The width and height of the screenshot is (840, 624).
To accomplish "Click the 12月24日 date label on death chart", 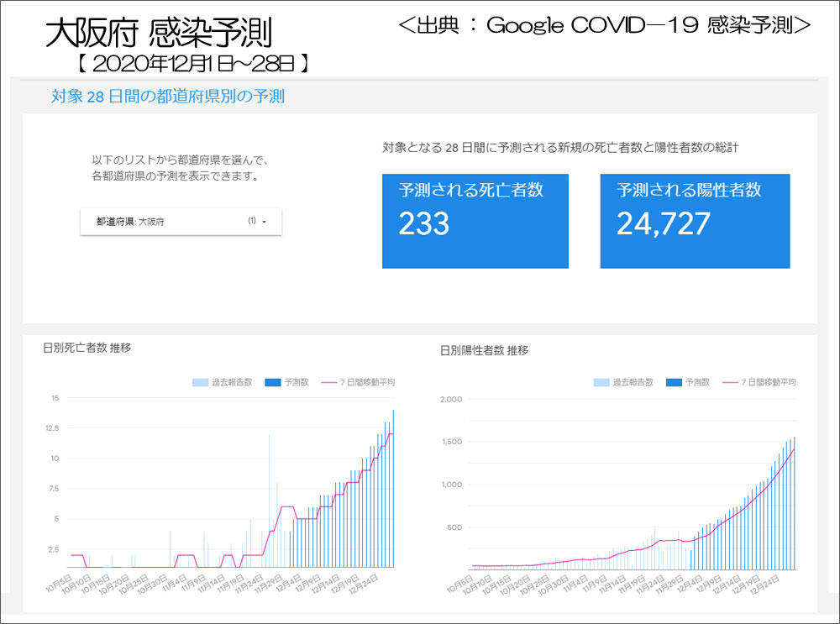I will coord(364,584).
